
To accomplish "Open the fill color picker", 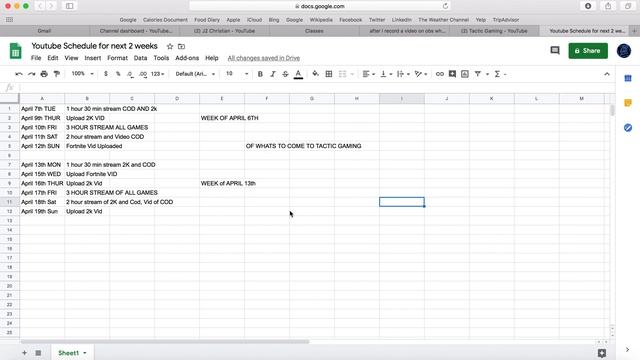I will [316, 74].
